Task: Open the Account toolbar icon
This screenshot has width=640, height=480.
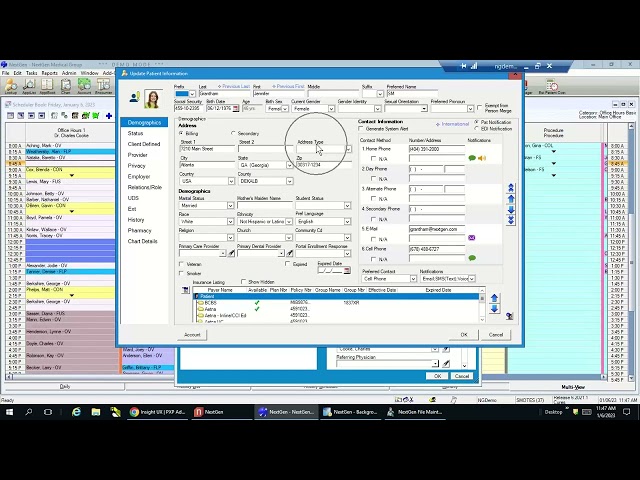Action: [x=84, y=86]
